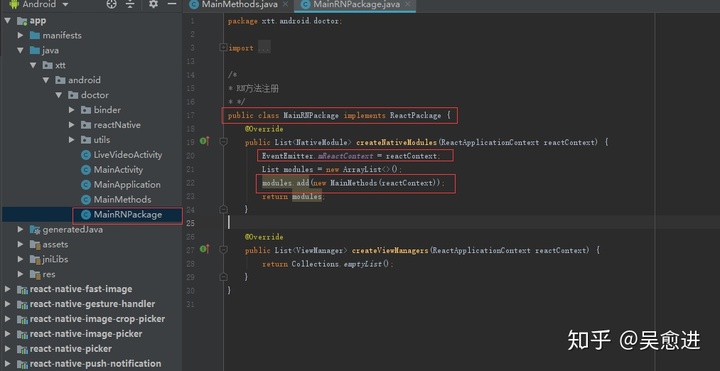The height and width of the screenshot is (371, 720).
Task: Collapse the android package
Action: pos(46,80)
